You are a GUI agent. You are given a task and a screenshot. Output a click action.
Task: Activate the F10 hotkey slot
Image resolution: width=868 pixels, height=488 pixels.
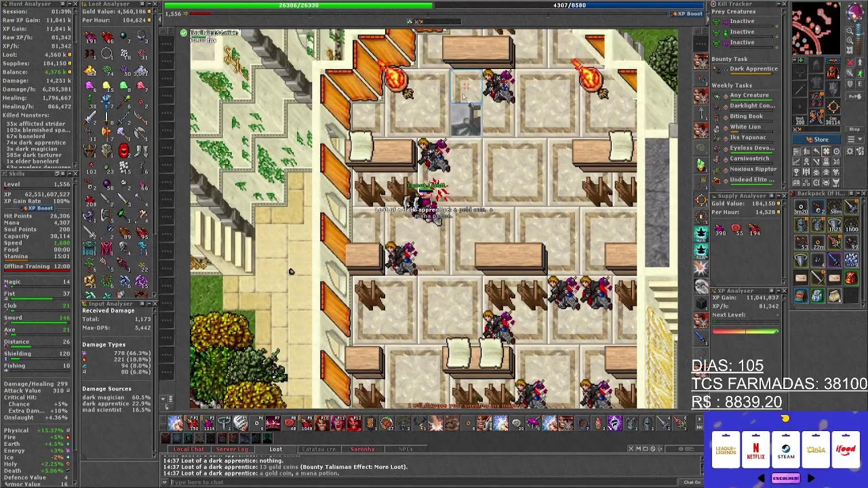321,424
